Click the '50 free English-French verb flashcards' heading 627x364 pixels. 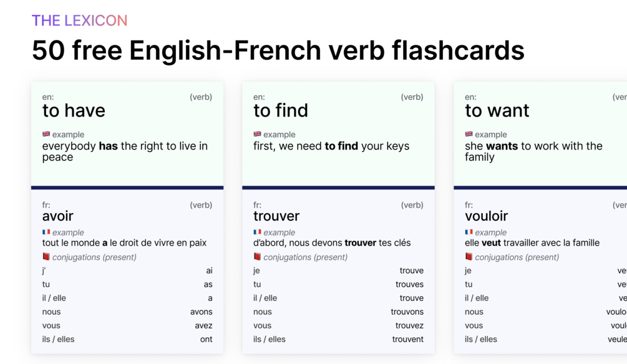(278, 50)
